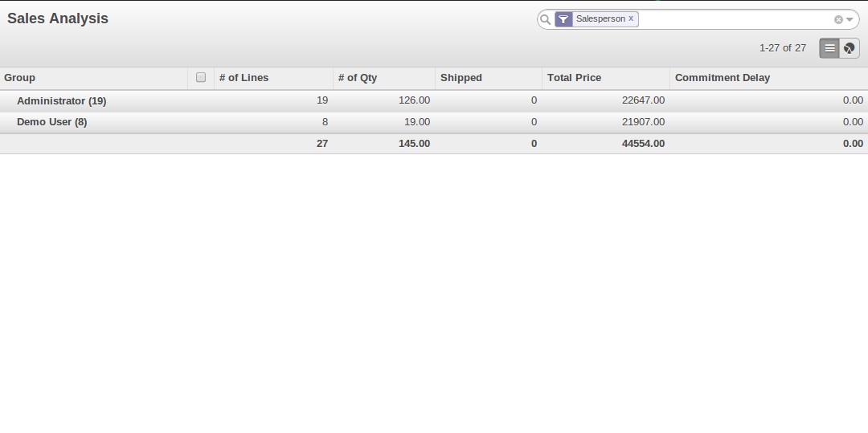The image size is (868, 433).
Task: Tick the select-all checkbox in header
Action: (x=201, y=78)
